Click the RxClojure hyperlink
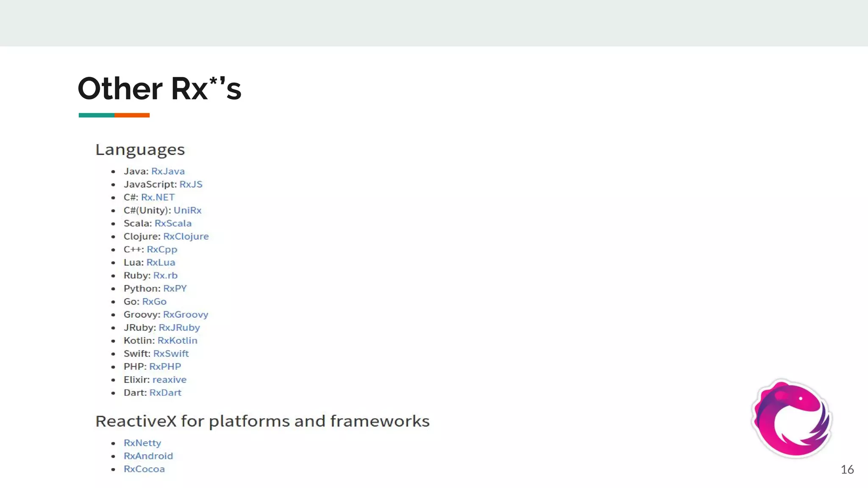This screenshot has height=488, width=868. (x=186, y=236)
